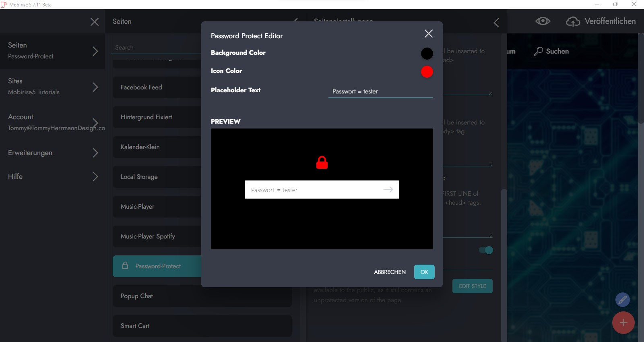644x342 pixels.
Task: Expand the Seiten Password-Protect menu entry
Action: [x=95, y=51]
